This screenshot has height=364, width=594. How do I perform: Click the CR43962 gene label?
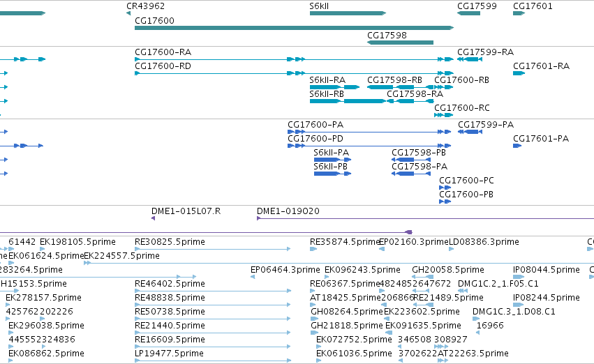click(145, 6)
